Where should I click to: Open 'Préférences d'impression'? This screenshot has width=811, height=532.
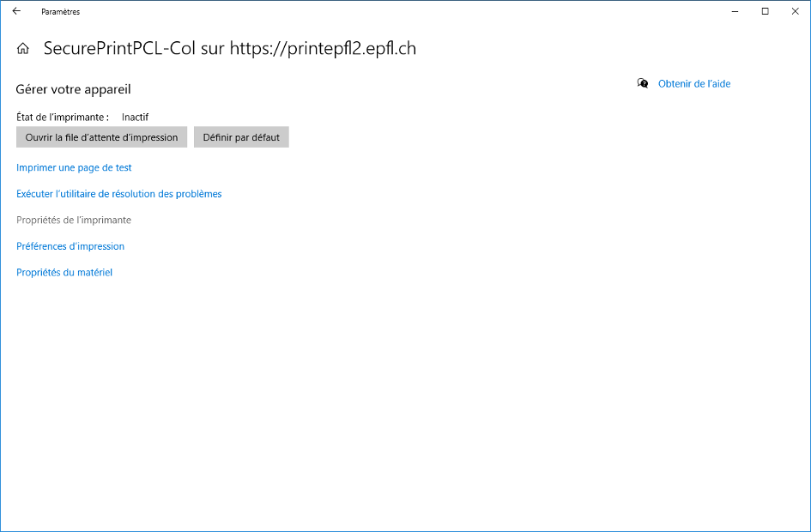pyautogui.click(x=70, y=246)
